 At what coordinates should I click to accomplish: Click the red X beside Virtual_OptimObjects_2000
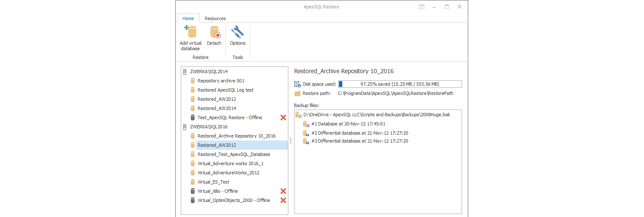[283, 200]
